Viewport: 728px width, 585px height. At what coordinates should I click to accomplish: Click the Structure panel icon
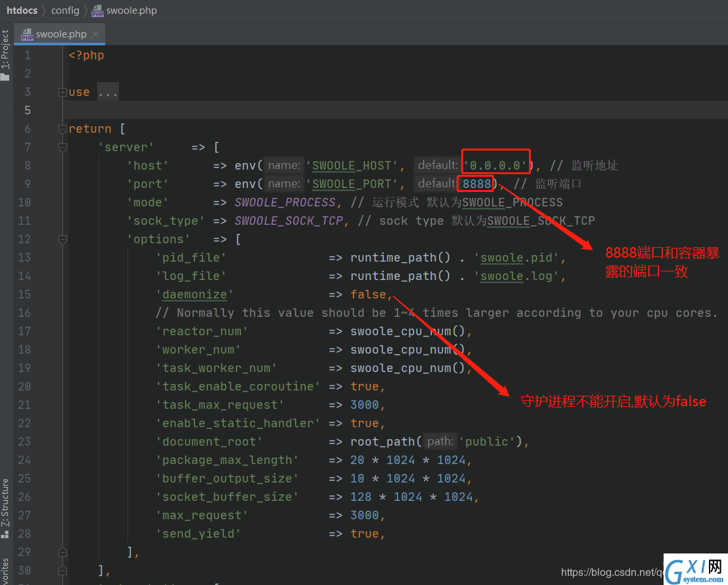pos(5,534)
